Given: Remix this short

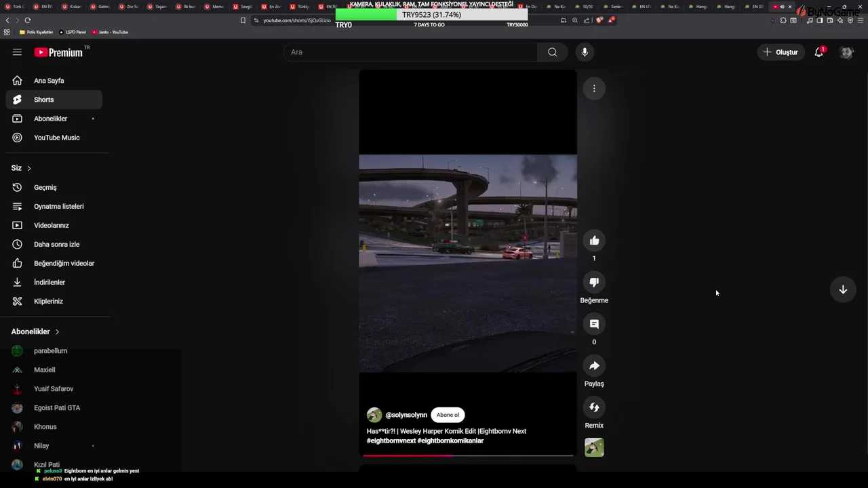Looking at the screenshot, I should [x=594, y=407].
